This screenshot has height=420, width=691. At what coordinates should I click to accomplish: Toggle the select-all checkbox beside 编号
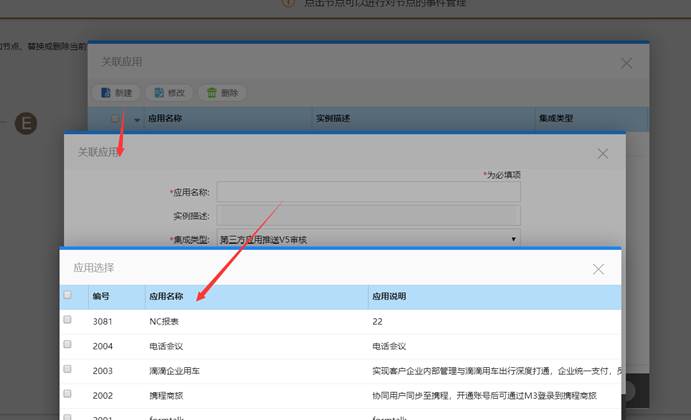coord(67,295)
